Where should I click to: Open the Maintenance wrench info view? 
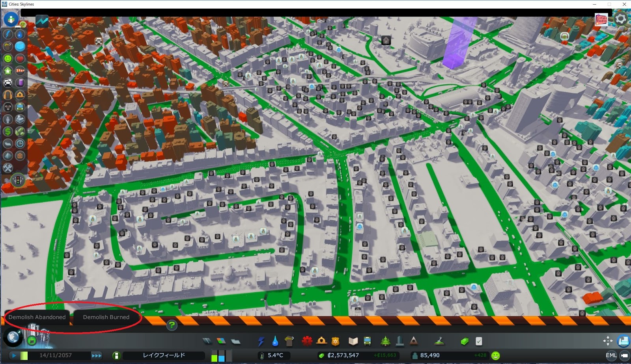click(8, 168)
